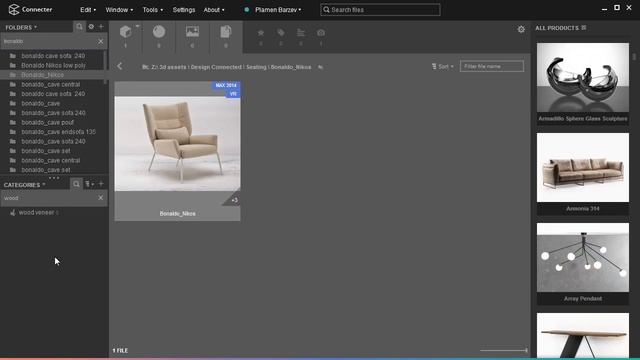
Task: Filter by 3D models cube icon
Action: coord(125,32)
